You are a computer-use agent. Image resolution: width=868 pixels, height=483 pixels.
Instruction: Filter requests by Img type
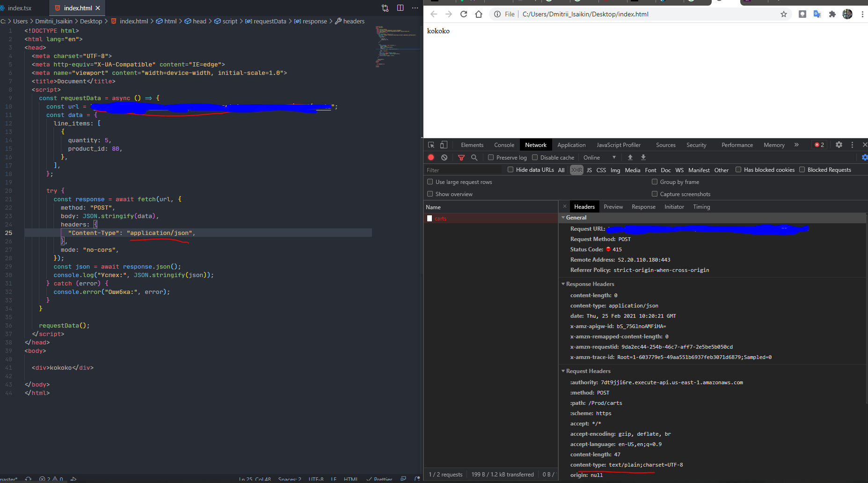pos(615,170)
